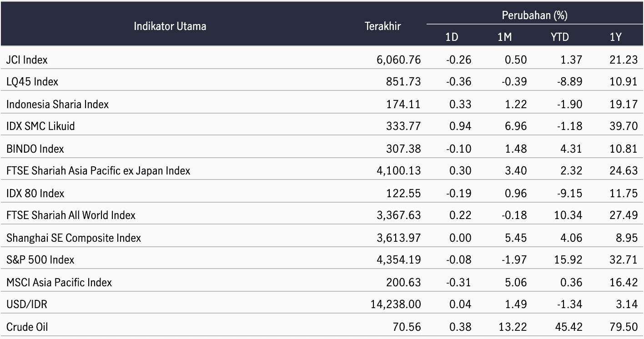Select BINDO Index 1Y change 10.81
The height and width of the screenshot is (339, 644).
(x=624, y=149)
